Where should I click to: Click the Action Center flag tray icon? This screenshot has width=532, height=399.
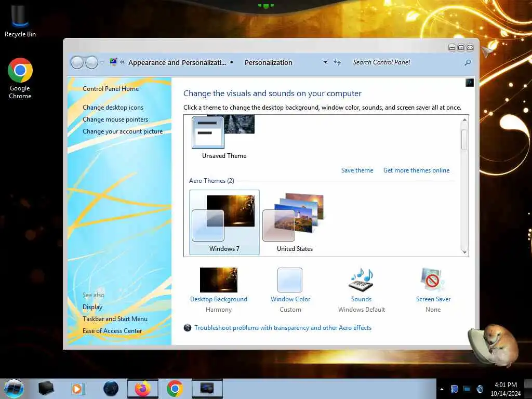454,389
